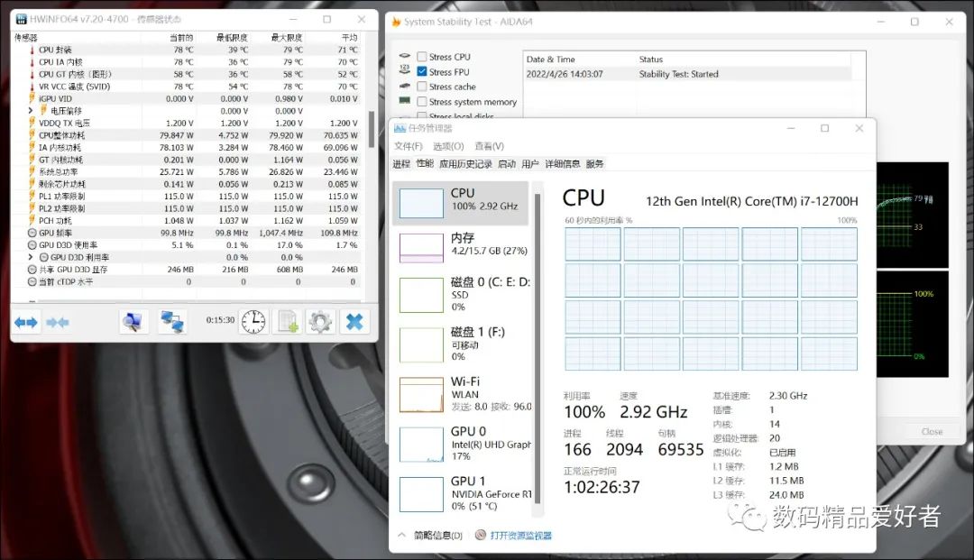Click HWiNFO expand-columns double arrow icon

(x=25, y=322)
